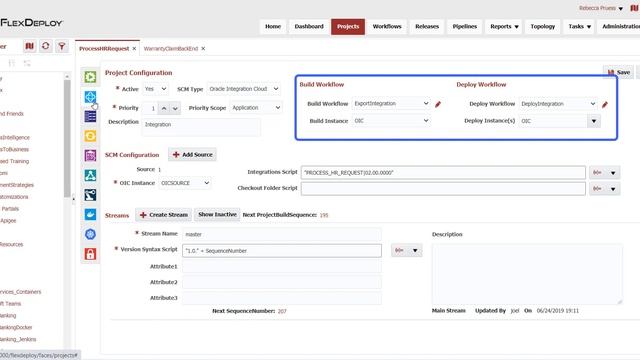Open the Execution icon with green play arrow

pos(90,77)
